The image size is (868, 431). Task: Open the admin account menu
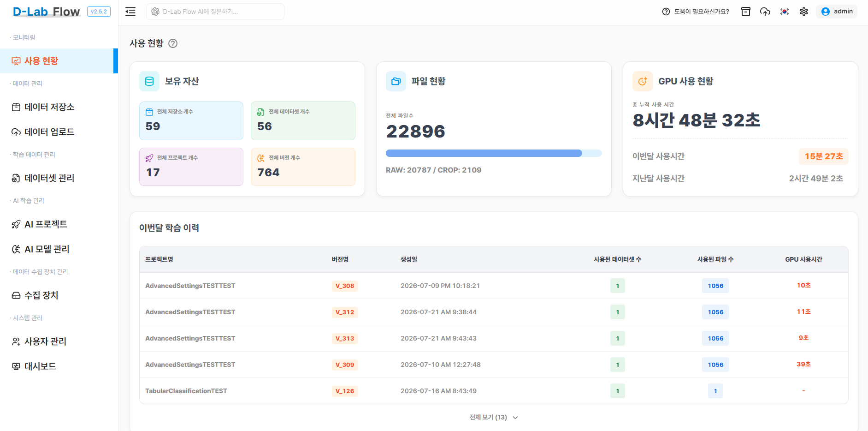point(837,12)
